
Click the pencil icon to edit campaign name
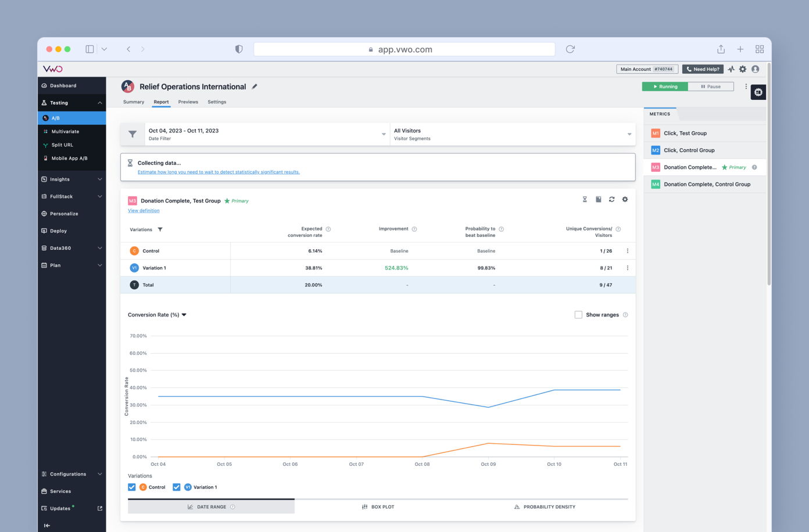(255, 87)
